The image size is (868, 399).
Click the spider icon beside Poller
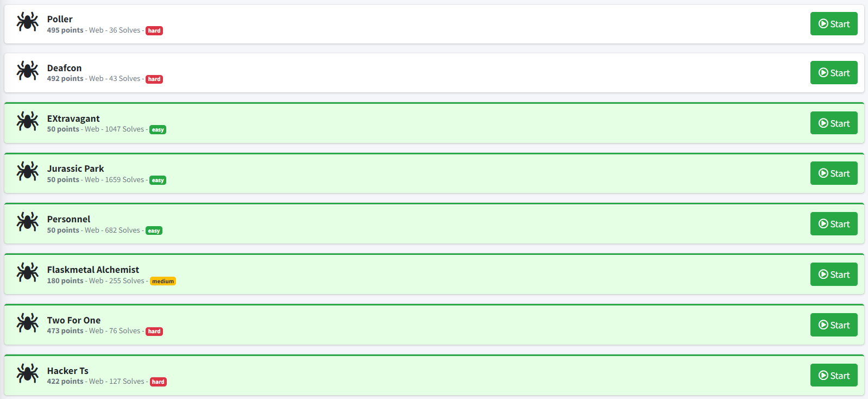(27, 22)
